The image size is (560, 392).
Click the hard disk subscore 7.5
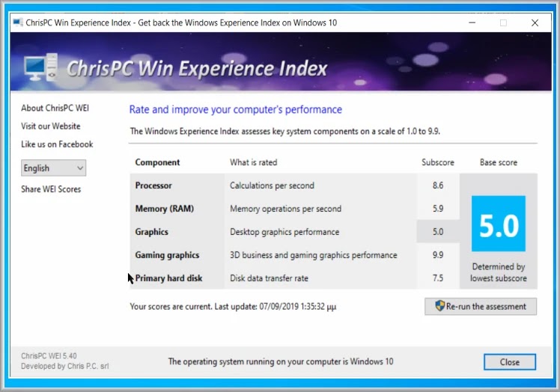click(x=438, y=278)
